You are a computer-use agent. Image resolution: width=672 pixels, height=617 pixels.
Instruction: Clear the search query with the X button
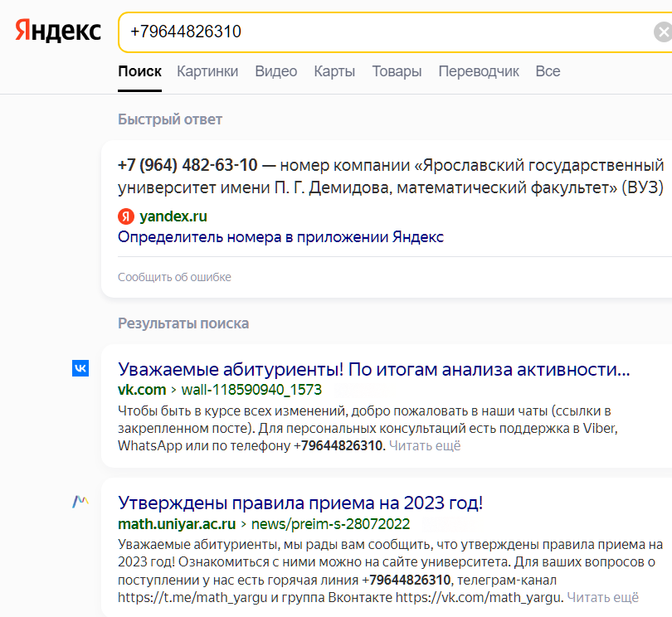pos(663,32)
